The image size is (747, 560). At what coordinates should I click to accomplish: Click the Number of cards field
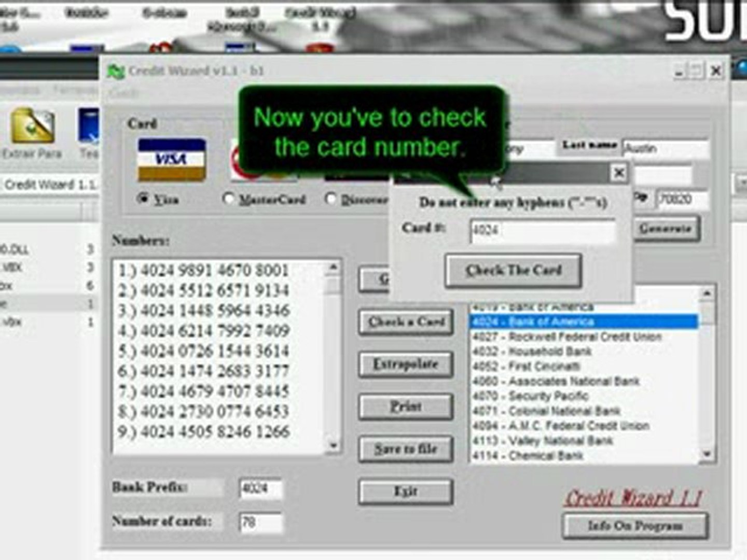pos(261,522)
